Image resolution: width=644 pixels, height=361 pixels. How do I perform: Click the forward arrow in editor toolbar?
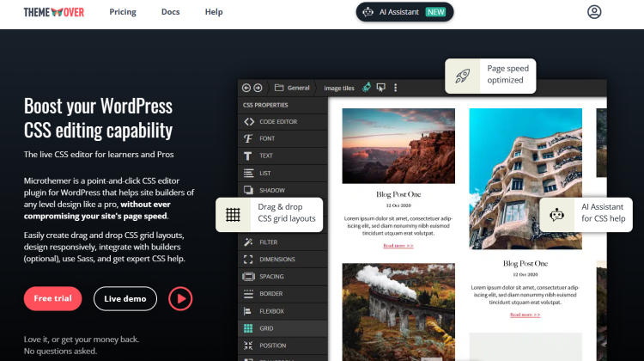tap(258, 88)
